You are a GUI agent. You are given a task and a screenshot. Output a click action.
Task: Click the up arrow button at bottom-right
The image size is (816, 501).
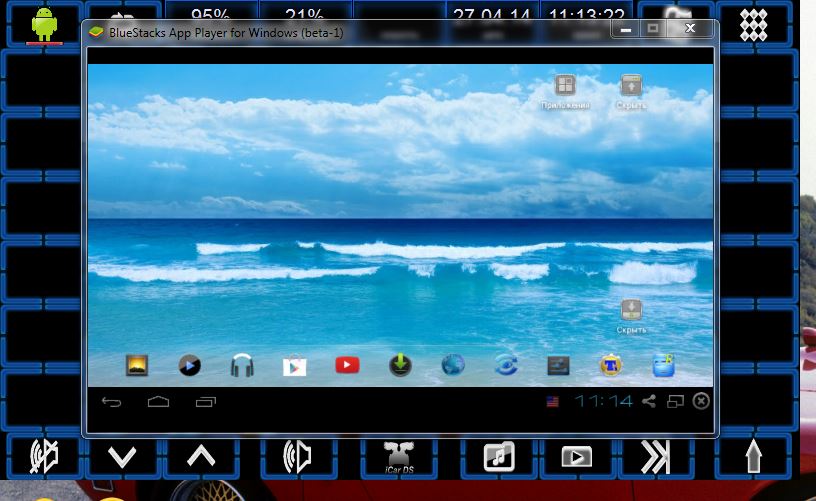tap(753, 457)
